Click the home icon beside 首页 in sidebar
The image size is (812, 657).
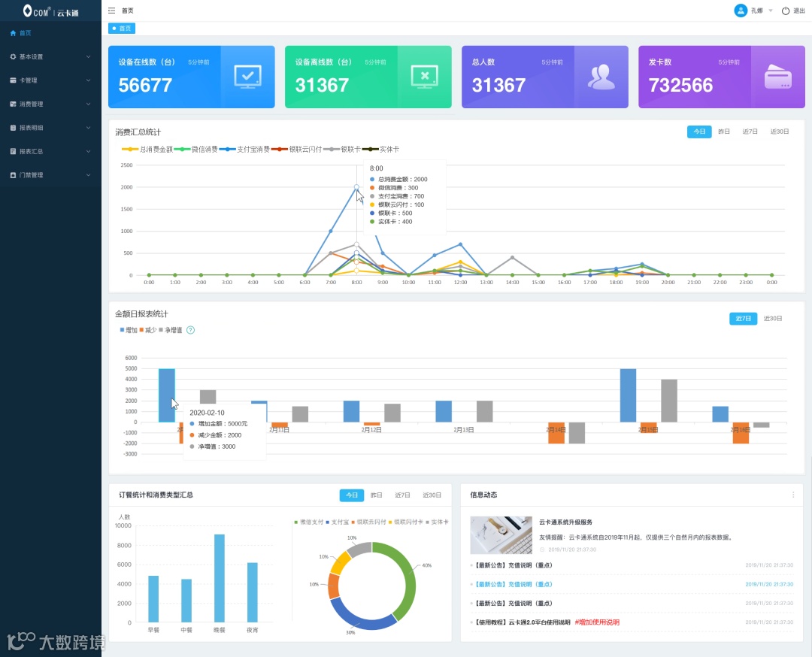pos(13,33)
